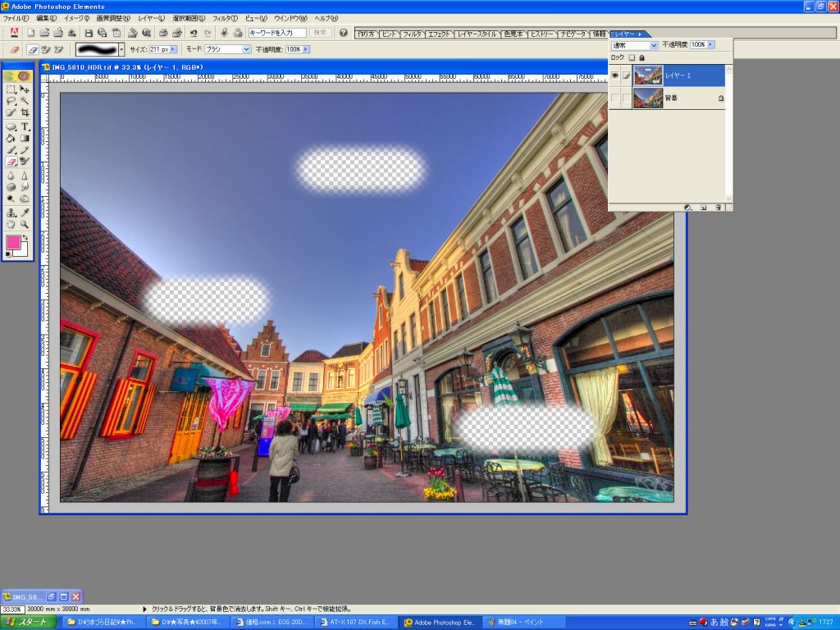Select the Sharpen tool
The width and height of the screenshot is (840, 630).
coord(25,176)
